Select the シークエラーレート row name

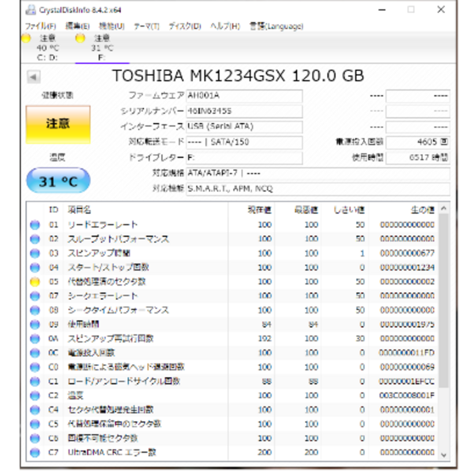coord(103,296)
